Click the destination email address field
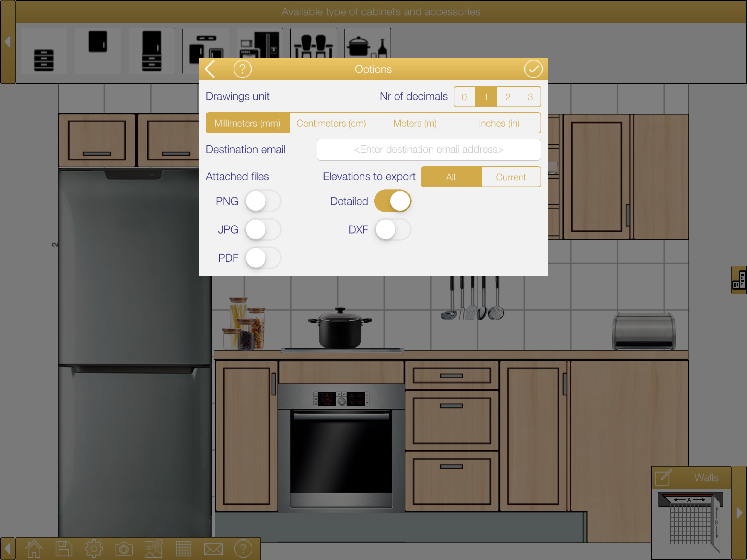 click(x=428, y=150)
